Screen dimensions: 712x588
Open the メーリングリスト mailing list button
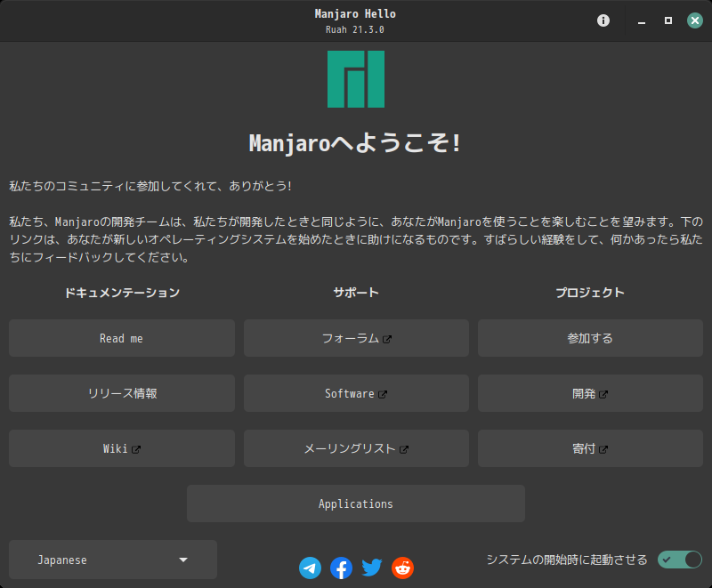pos(357,448)
